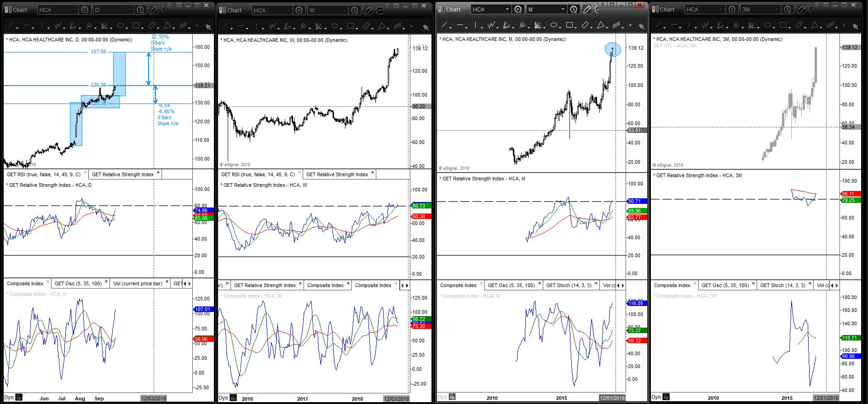This screenshot has height=404, width=868.
Task: Pick the zigzag wave tool in daily chart
Action: click(x=59, y=26)
